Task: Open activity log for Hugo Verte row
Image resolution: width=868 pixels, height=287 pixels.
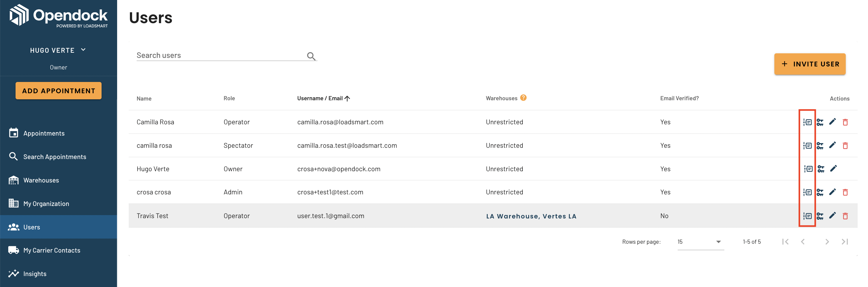Action: tap(808, 169)
